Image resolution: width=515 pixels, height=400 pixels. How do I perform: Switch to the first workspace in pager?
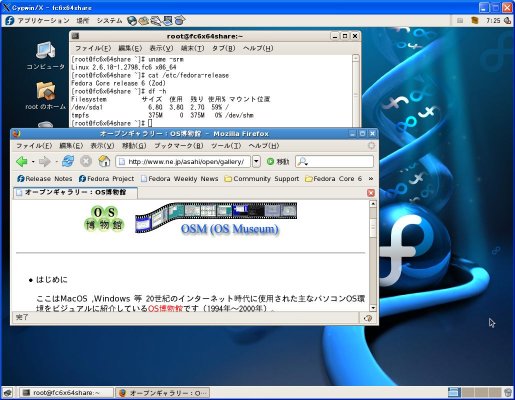click(x=454, y=393)
